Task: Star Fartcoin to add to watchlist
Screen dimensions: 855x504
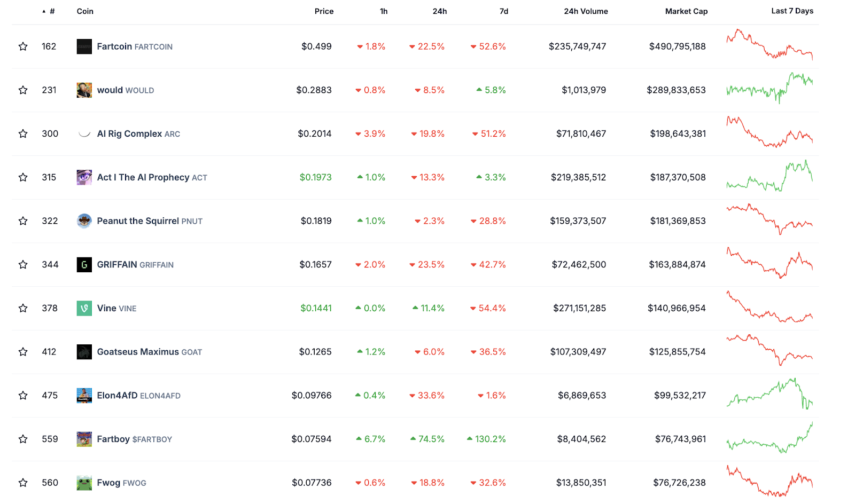Action: coord(23,46)
